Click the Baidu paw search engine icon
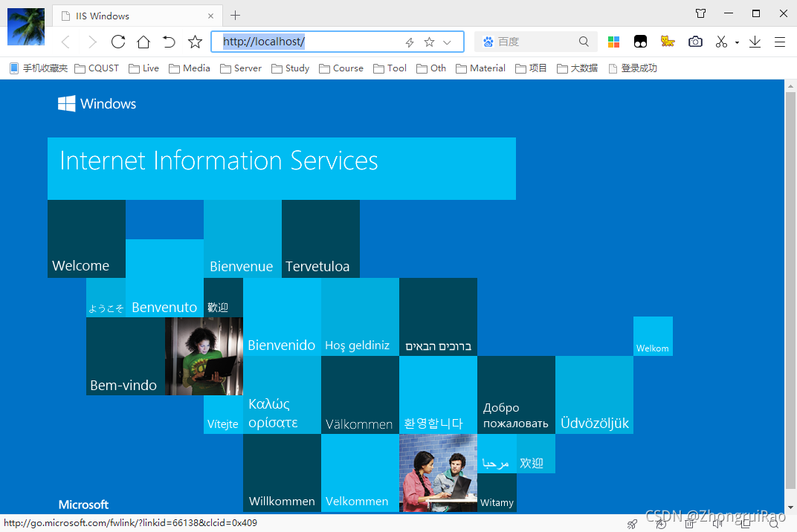The image size is (797, 532). pyautogui.click(x=488, y=42)
